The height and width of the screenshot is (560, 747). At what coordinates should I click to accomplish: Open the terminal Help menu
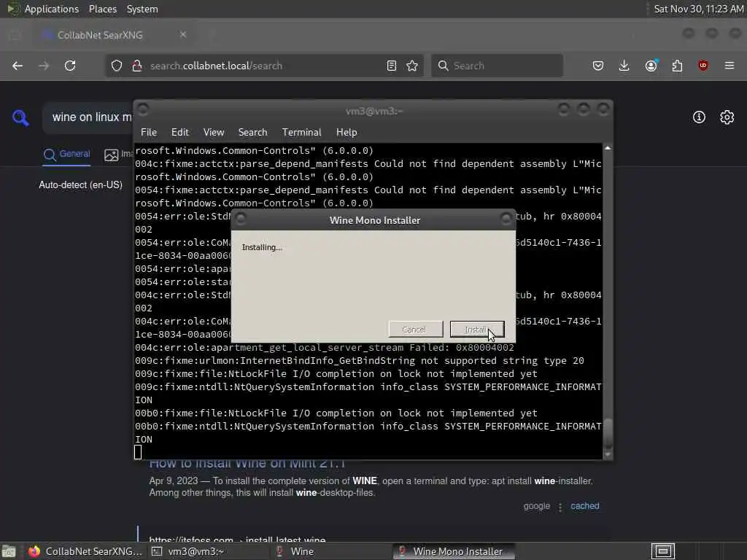[347, 133]
